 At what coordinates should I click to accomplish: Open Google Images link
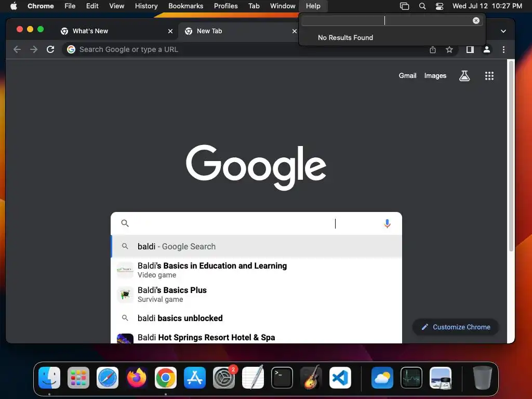click(435, 76)
